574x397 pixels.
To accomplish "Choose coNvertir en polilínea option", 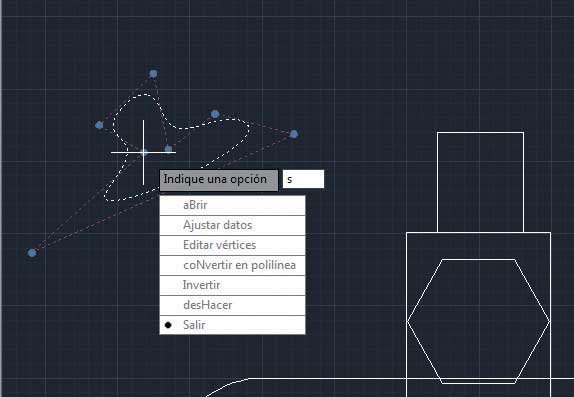I will [232, 265].
